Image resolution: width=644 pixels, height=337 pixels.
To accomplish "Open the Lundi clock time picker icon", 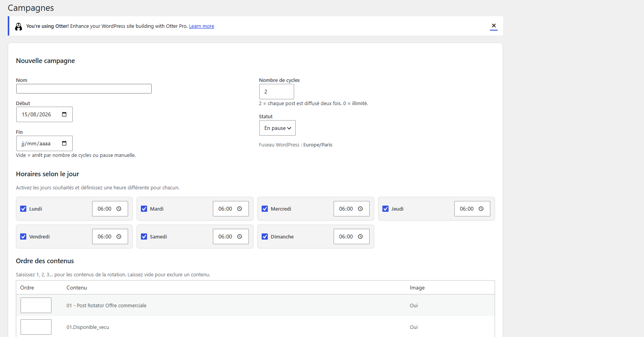I will (119, 209).
